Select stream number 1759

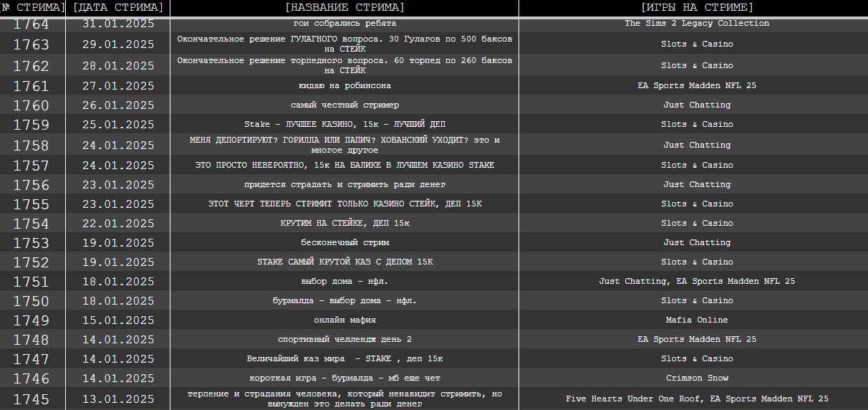click(32, 125)
